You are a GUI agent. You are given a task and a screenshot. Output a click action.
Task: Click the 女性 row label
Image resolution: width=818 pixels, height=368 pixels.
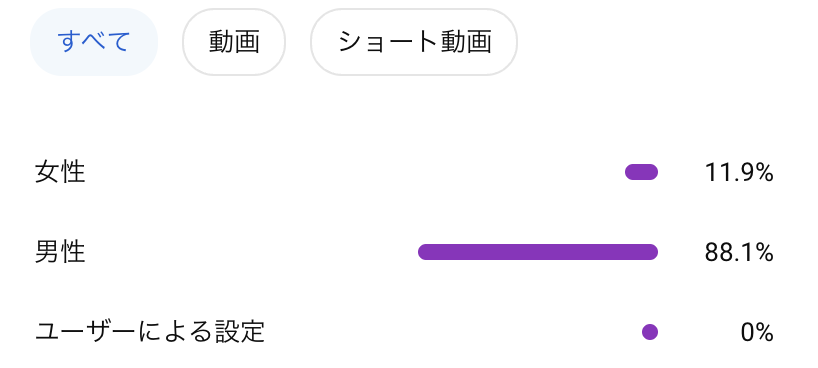(x=60, y=172)
